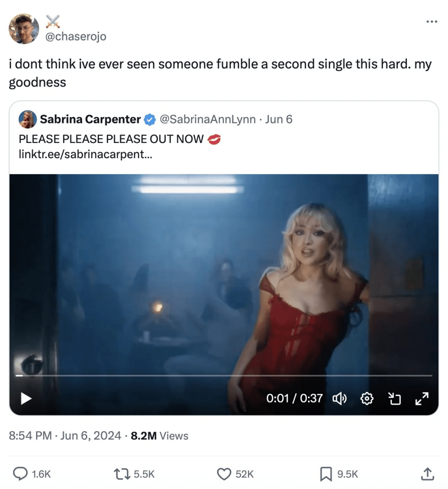Like the tweet with heart icon
The image size is (448, 489).
[224, 474]
